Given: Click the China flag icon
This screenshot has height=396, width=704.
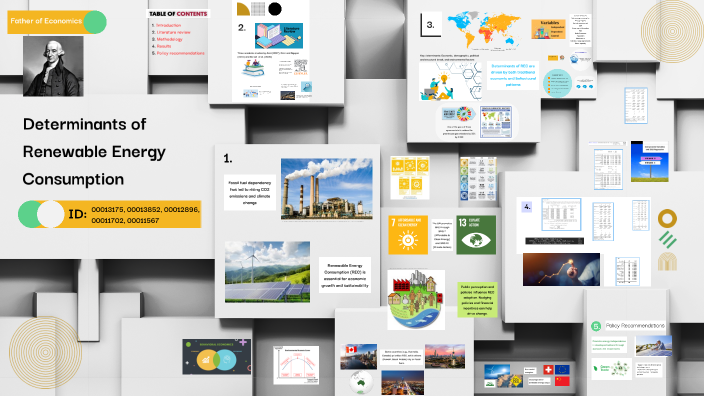Looking at the screenshot, I should click(x=562, y=381).
